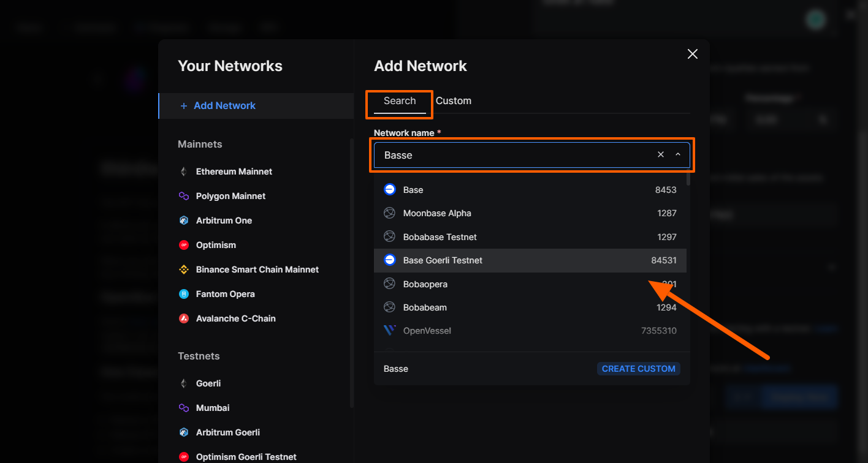Click the CREATE CUSTOM button
The image size is (868, 463).
pos(639,369)
